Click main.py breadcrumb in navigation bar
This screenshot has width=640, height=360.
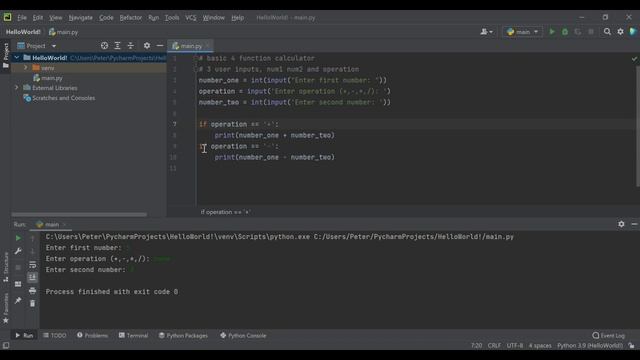(x=63, y=32)
